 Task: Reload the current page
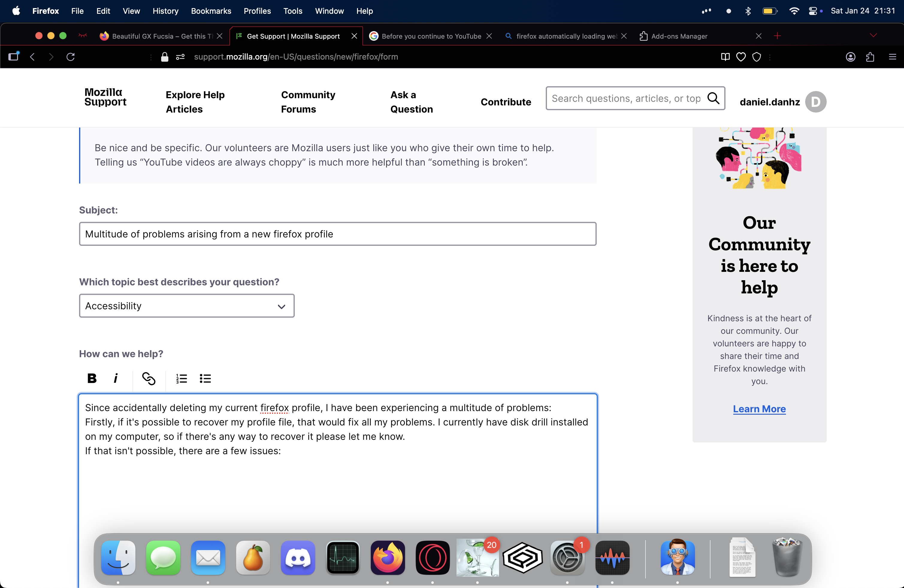point(71,57)
